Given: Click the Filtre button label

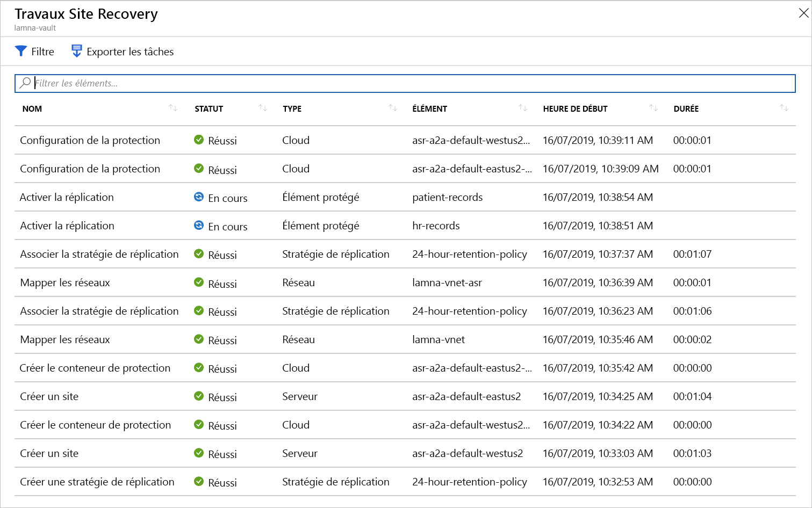Looking at the screenshot, I should click(x=42, y=52).
